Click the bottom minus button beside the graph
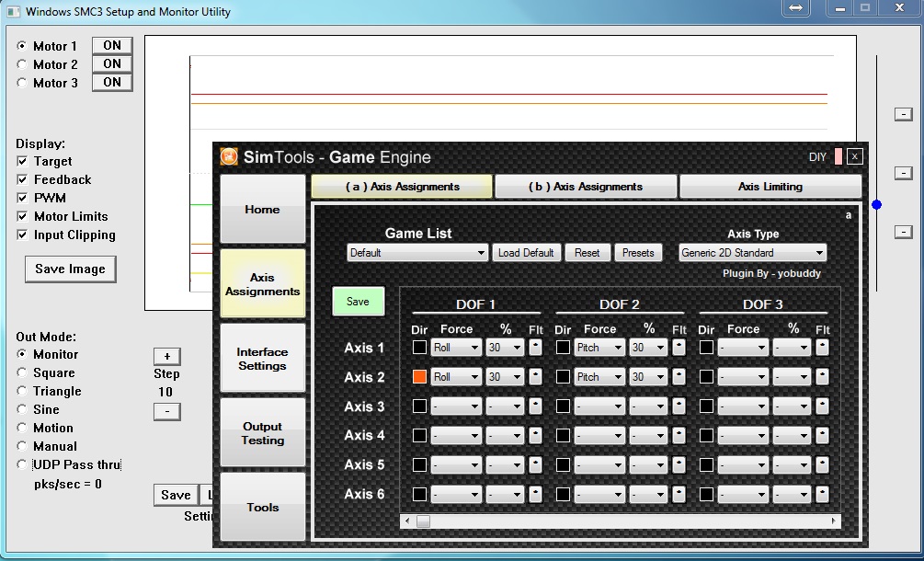924x561 pixels. (904, 232)
